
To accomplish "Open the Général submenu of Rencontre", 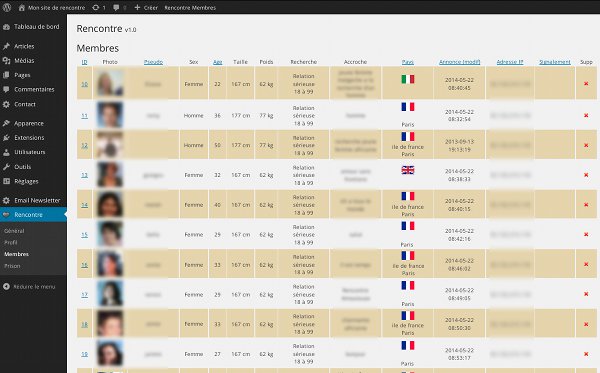I will (x=14, y=231).
